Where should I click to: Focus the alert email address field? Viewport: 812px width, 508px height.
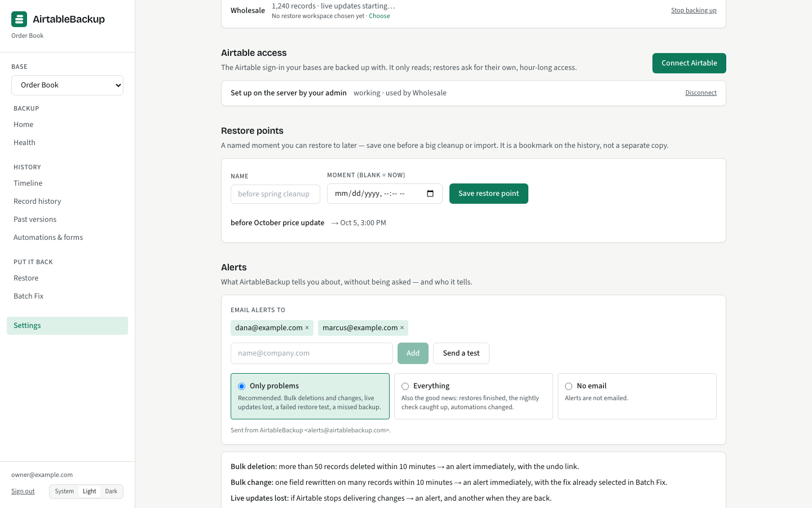312,353
